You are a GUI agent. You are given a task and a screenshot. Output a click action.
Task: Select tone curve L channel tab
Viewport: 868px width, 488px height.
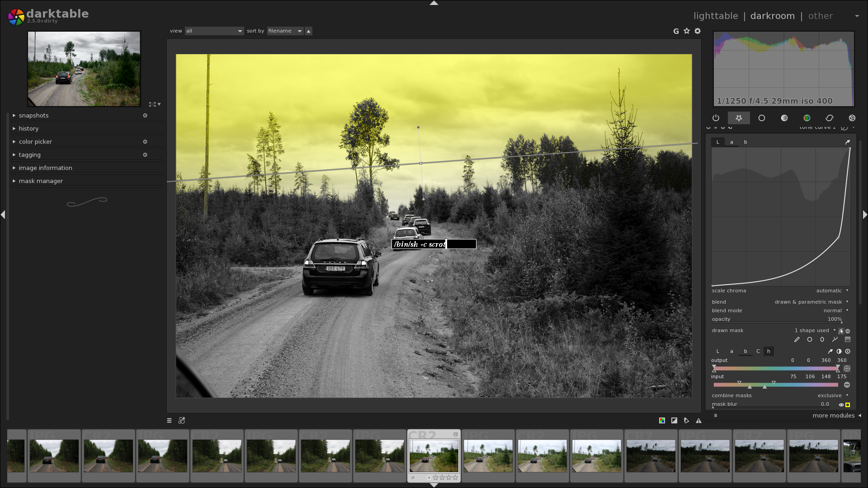pyautogui.click(x=718, y=142)
